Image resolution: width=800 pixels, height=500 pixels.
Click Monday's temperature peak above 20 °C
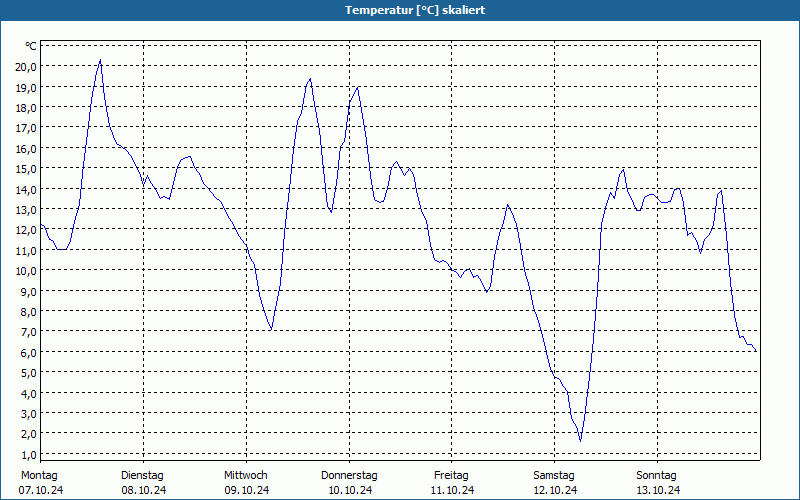click(100, 60)
